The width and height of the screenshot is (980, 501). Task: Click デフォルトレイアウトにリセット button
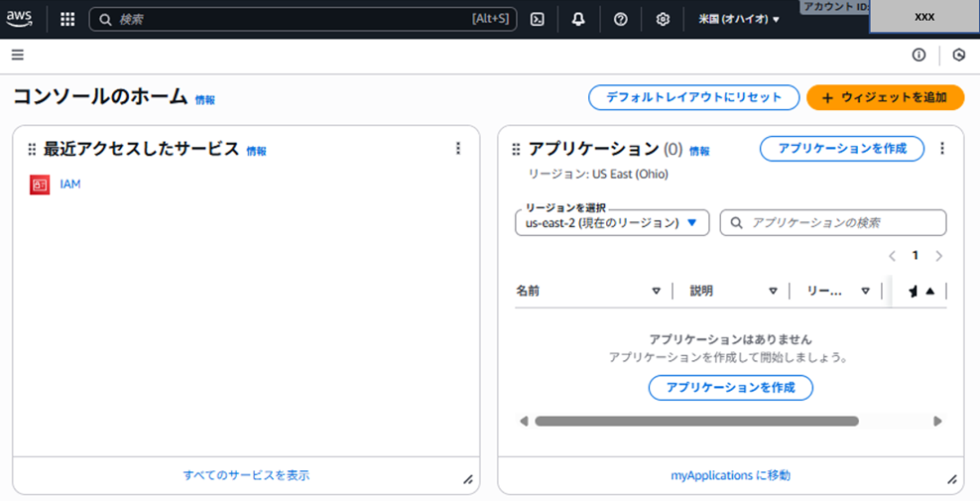693,97
